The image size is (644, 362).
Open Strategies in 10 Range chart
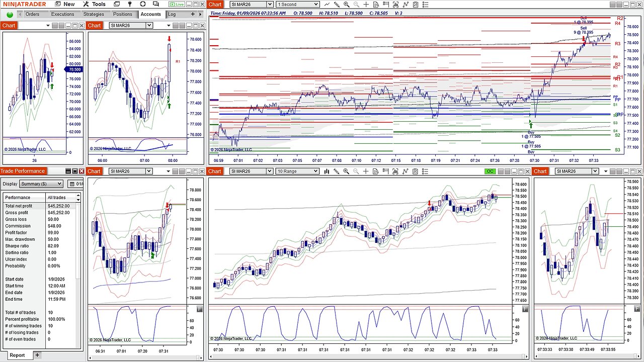coord(414,171)
